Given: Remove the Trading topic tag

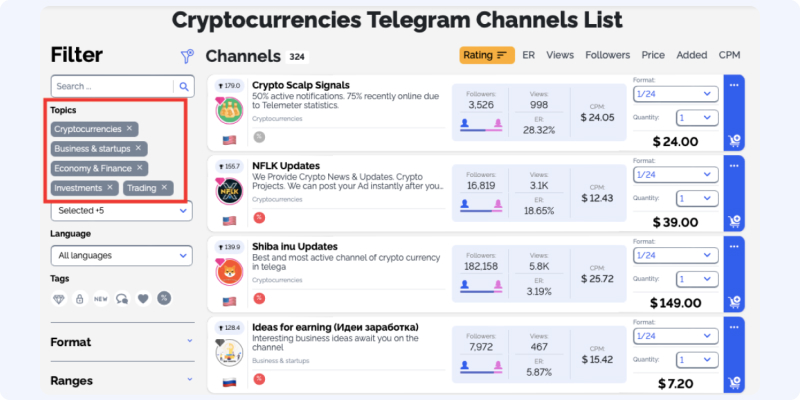Looking at the screenshot, I should point(164,187).
